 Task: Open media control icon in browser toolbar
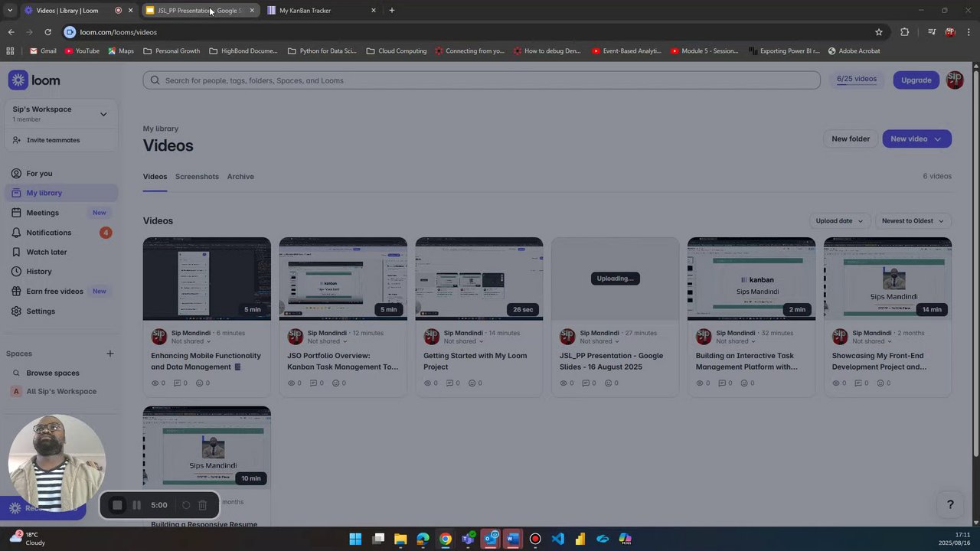932,32
